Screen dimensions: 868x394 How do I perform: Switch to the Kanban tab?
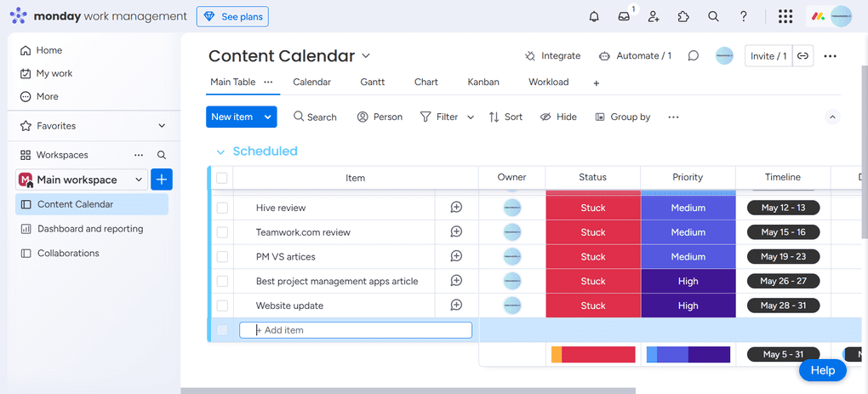pyautogui.click(x=483, y=83)
